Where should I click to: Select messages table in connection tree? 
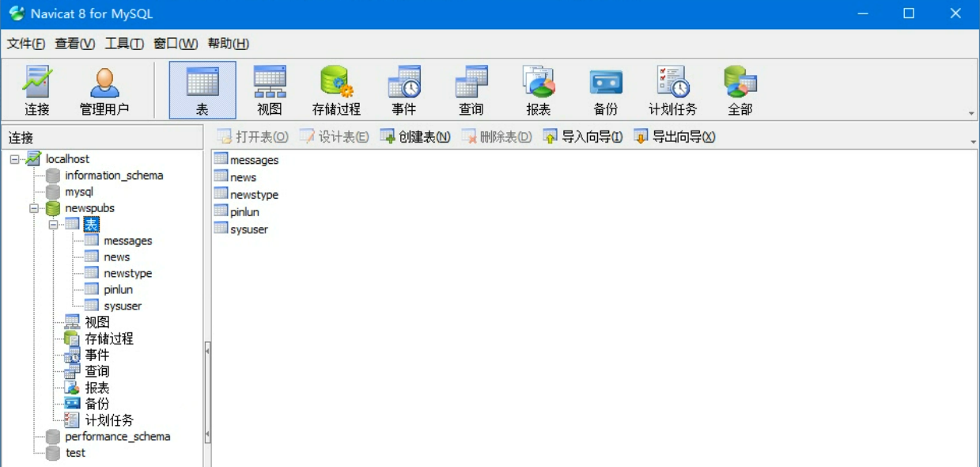[x=127, y=241]
